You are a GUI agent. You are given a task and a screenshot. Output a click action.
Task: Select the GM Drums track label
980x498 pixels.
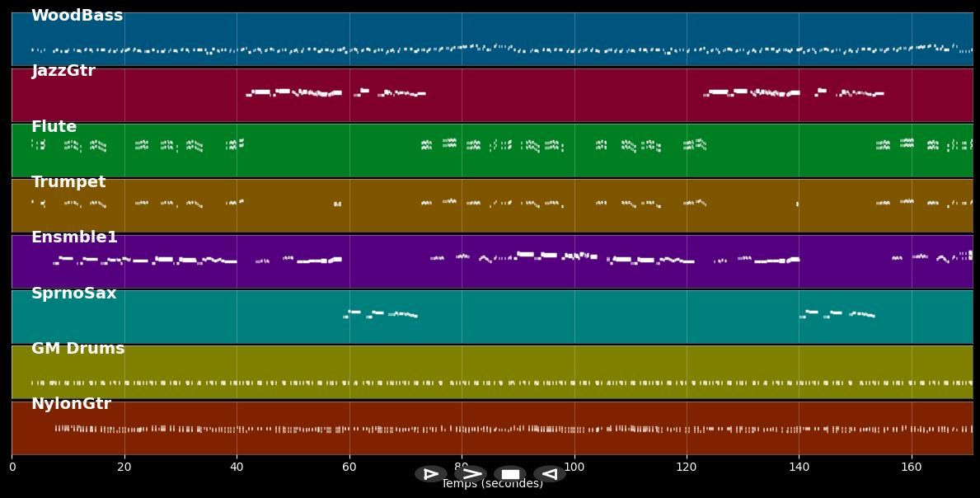tap(77, 349)
